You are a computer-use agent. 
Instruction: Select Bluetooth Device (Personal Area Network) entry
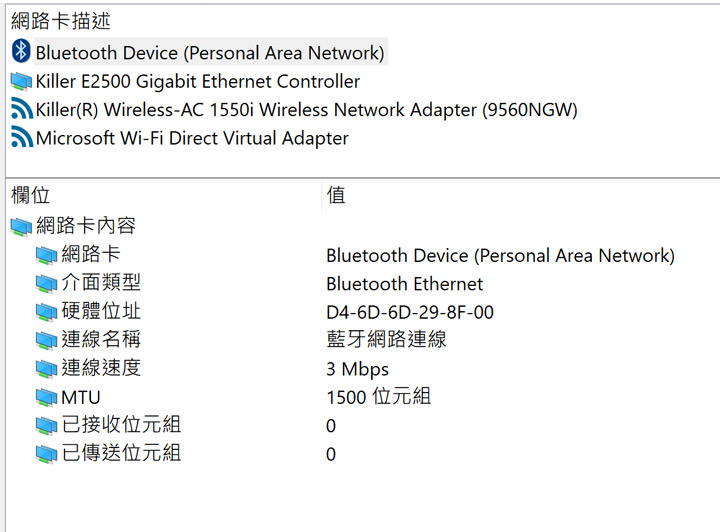coord(209,52)
